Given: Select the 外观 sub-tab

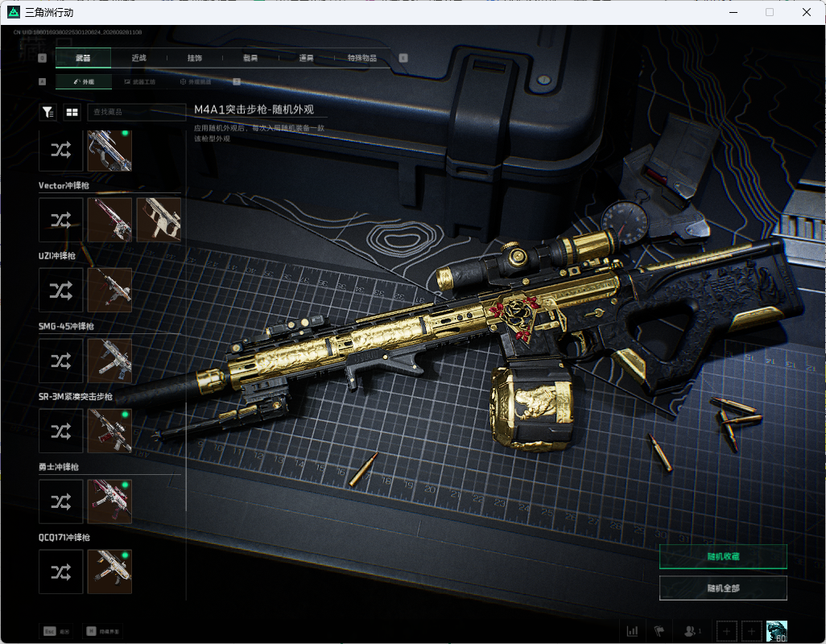Looking at the screenshot, I should click(x=83, y=81).
